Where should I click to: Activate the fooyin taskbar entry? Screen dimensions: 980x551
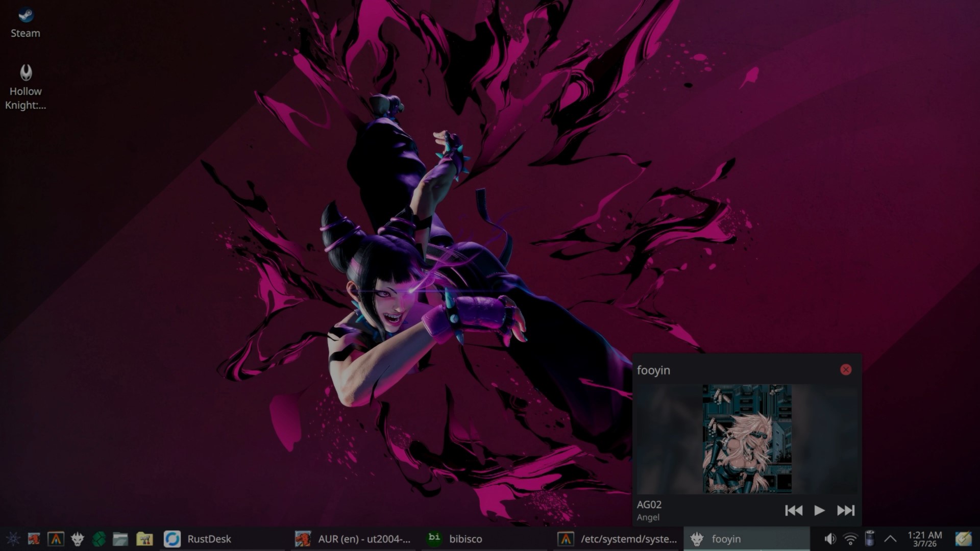(747, 539)
